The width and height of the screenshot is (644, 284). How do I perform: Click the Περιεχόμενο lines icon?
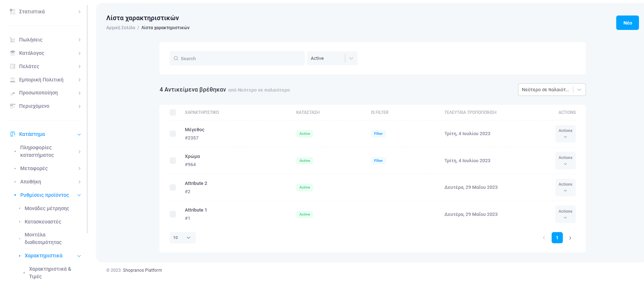pos(13,106)
